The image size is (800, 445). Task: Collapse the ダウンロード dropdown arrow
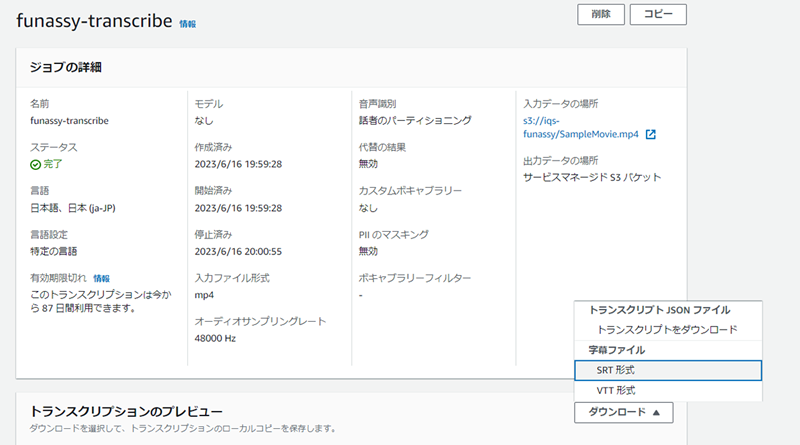656,412
